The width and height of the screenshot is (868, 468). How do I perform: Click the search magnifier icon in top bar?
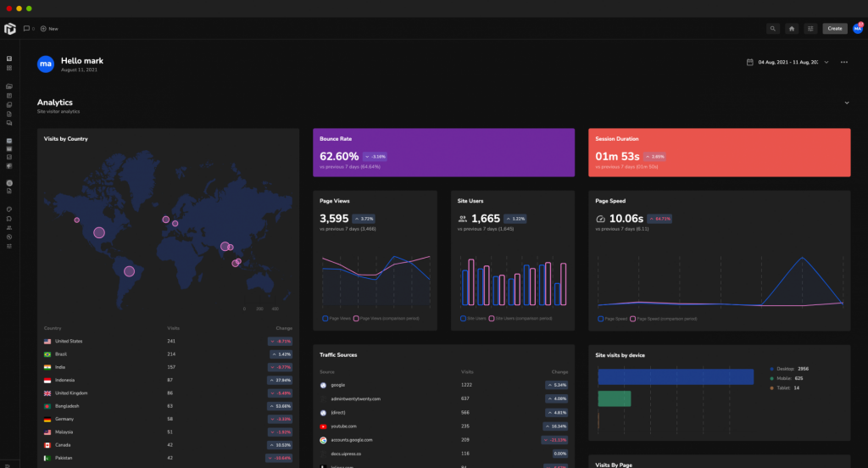coord(773,29)
